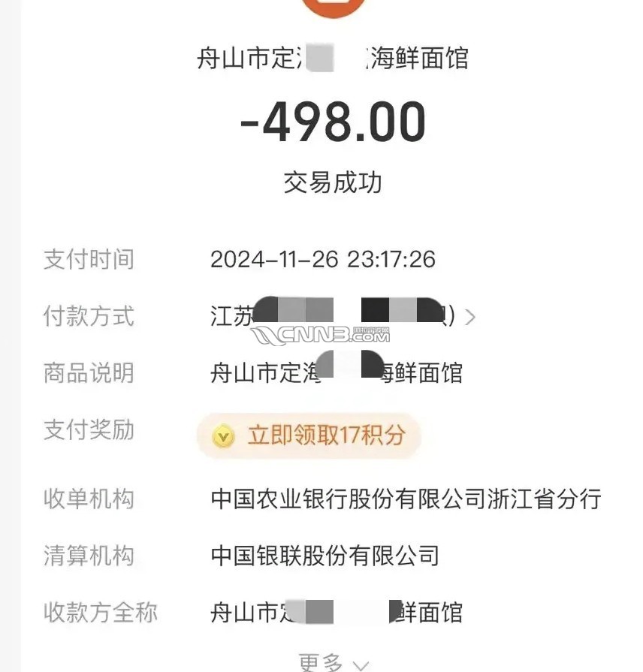Click the 支付时间 label
This screenshot has height=672, width=643.
tap(89, 259)
